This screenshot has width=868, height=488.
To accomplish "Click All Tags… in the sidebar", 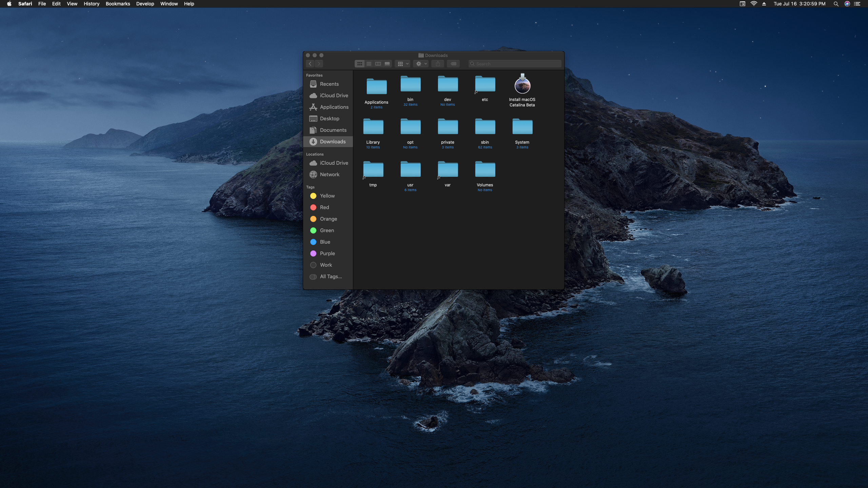I will point(331,277).
